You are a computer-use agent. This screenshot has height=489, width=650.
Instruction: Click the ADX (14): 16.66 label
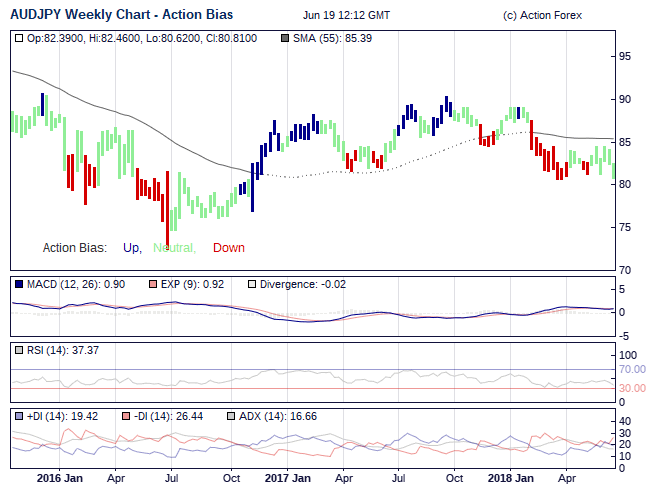coord(278,416)
